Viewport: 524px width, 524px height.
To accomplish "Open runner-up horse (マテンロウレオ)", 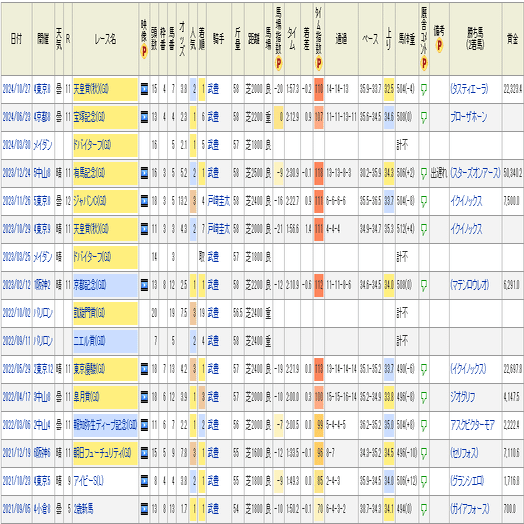I will tap(470, 285).
